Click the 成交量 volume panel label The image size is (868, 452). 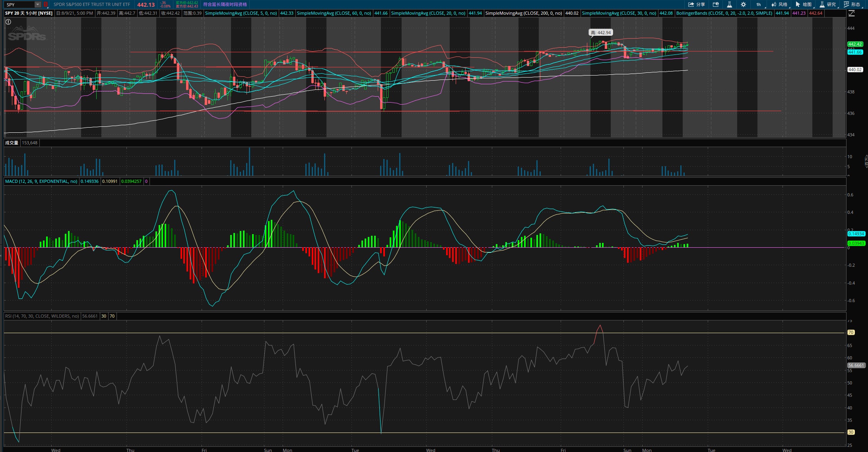tap(12, 143)
